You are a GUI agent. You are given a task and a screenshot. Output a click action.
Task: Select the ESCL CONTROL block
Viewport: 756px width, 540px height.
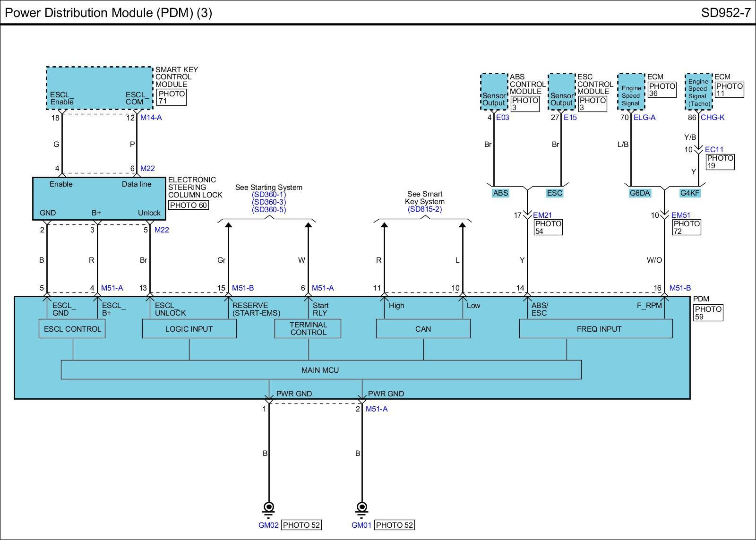72,329
